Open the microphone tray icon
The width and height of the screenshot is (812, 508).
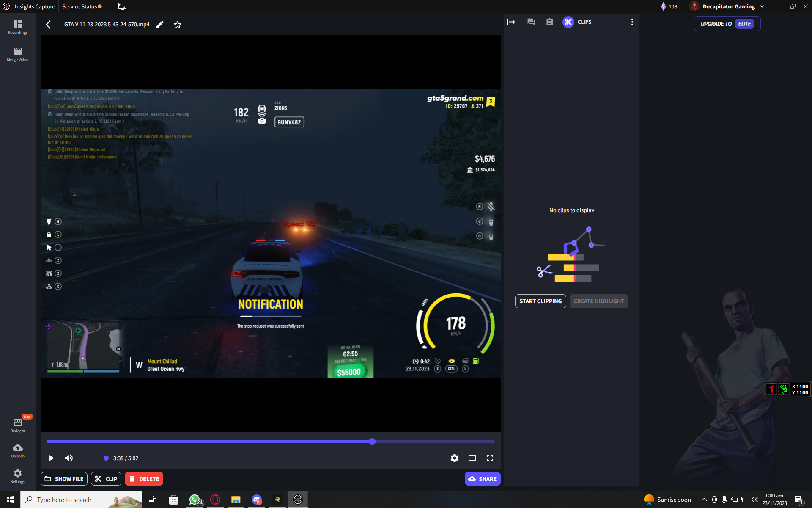[x=724, y=500]
